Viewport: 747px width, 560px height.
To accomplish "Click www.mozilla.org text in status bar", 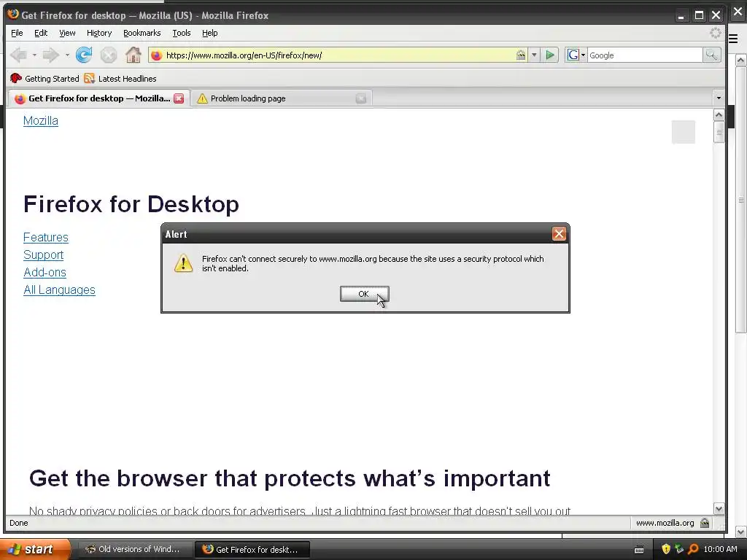I will tap(665, 523).
